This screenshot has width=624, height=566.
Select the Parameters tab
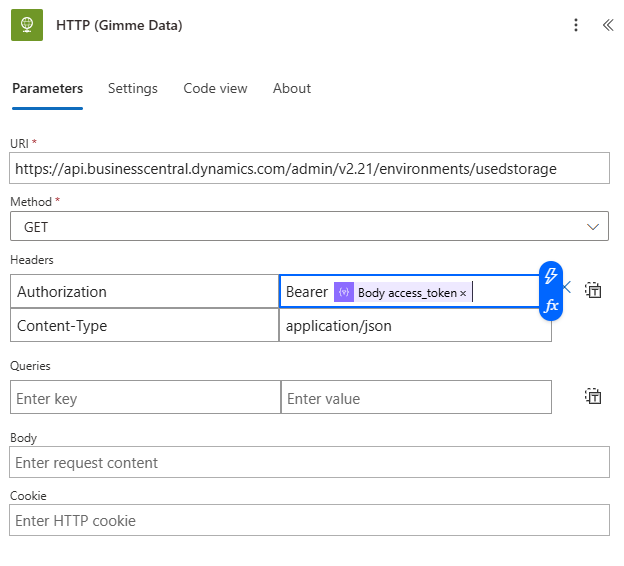click(47, 88)
